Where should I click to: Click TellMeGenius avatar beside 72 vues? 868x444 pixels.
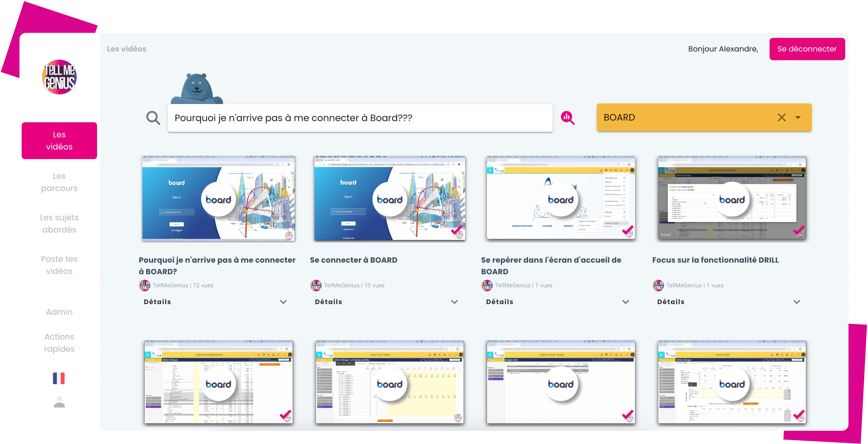[145, 285]
